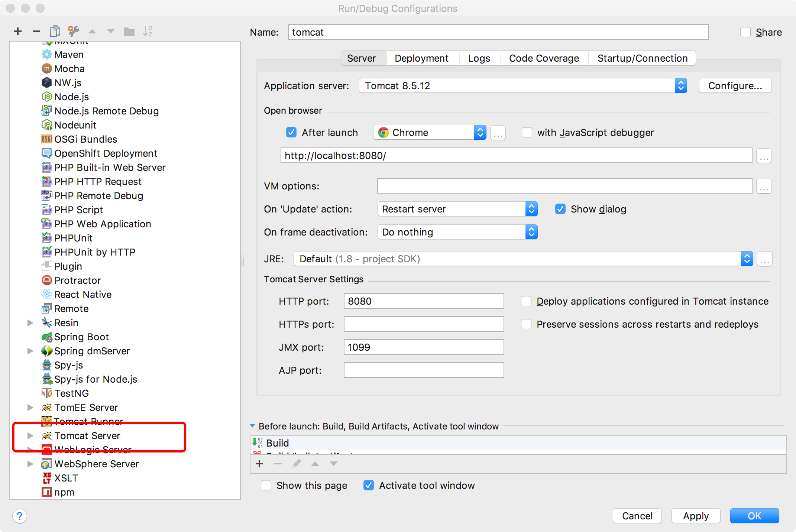Add a new configuration with plus icon
This screenshot has width=796, height=532.
17,32
